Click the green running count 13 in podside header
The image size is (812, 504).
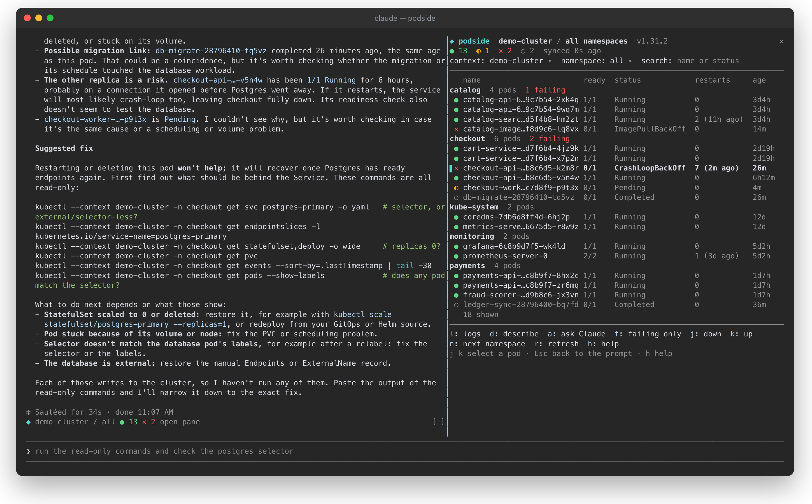coord(458,51)
